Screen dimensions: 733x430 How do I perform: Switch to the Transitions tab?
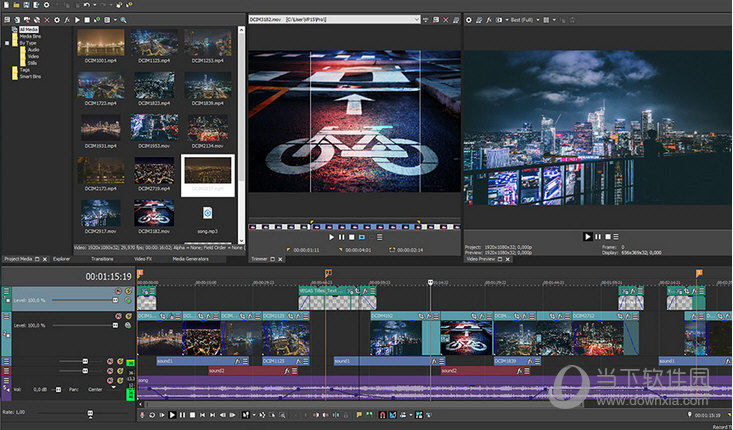[102, 259]
